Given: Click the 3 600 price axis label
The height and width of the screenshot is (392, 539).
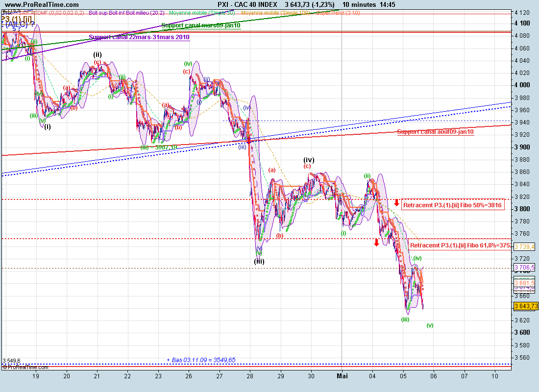Looking at the screenshot, I should coord(522,333).
